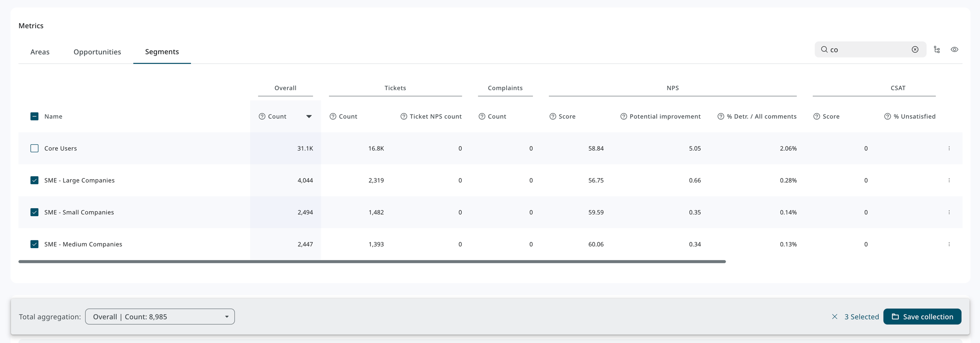The width and height of the screenshot is (980, 343).
Task: Open Core Users row options menu
Action: click(x=949, y=149)
